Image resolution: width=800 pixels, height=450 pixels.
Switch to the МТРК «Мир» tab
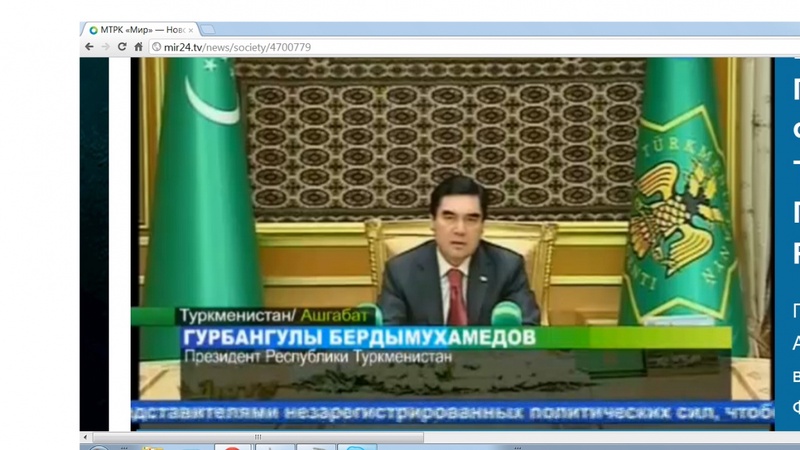coord(139,30)
